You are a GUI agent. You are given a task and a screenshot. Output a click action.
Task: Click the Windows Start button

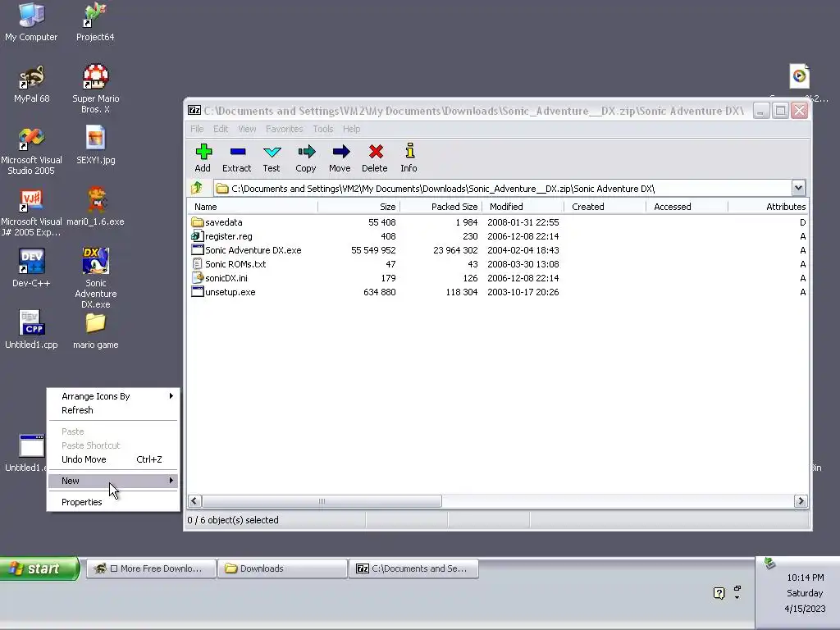(39, 568)
